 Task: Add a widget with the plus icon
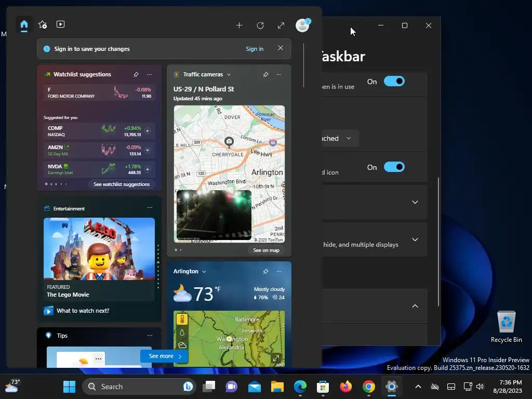point(239,25)
